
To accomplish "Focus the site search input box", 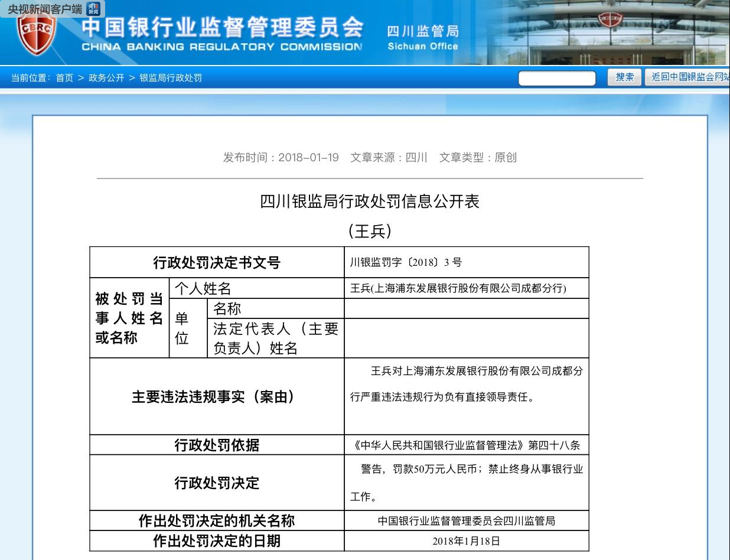I will (x=557, y=78).
